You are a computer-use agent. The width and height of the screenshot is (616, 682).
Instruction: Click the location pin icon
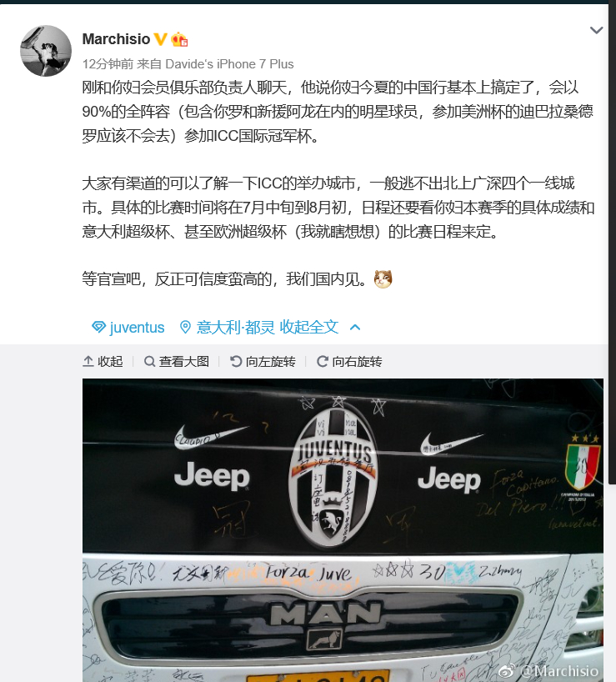point(185,327)
